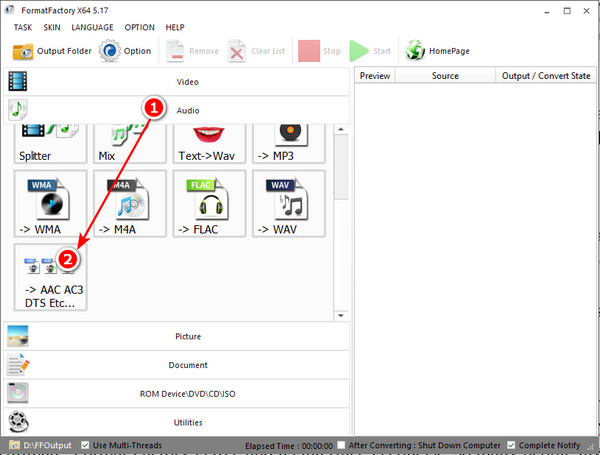The width and height of the screenshot is (600, 455).
Task: Expand the Document category section
Action: pos(176,365)
